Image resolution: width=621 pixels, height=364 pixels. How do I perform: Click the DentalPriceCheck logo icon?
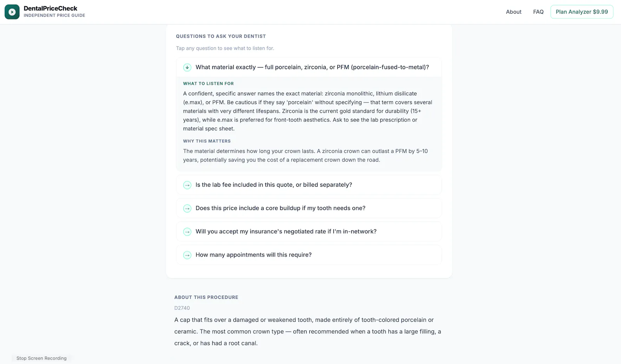click(12, 12)
